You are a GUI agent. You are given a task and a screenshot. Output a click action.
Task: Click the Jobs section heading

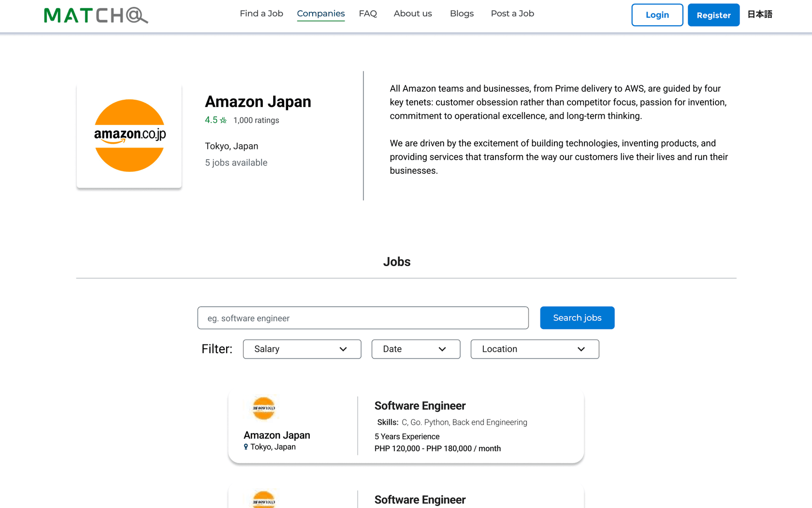pyautogui.click(x=397, y=262)
